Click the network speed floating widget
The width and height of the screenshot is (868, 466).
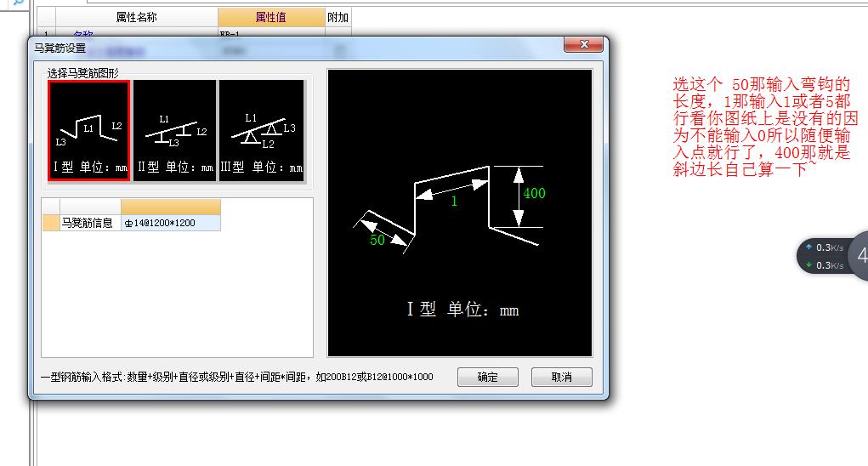831,256
